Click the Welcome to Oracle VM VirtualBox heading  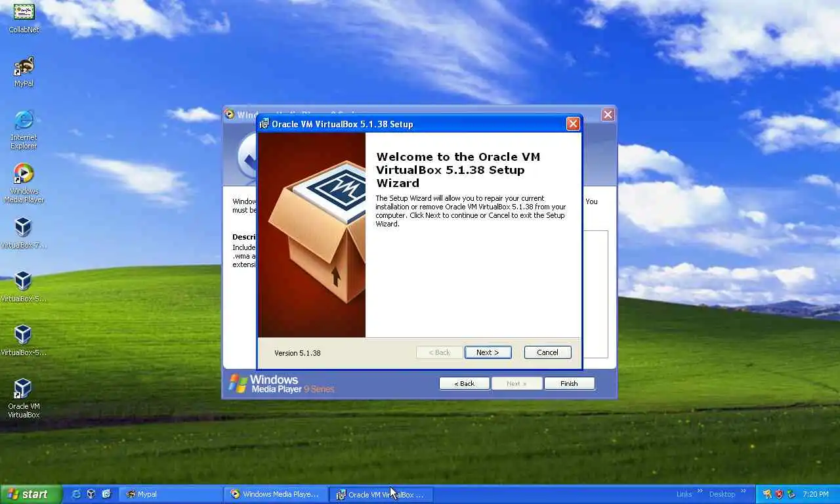coord(458,170)
